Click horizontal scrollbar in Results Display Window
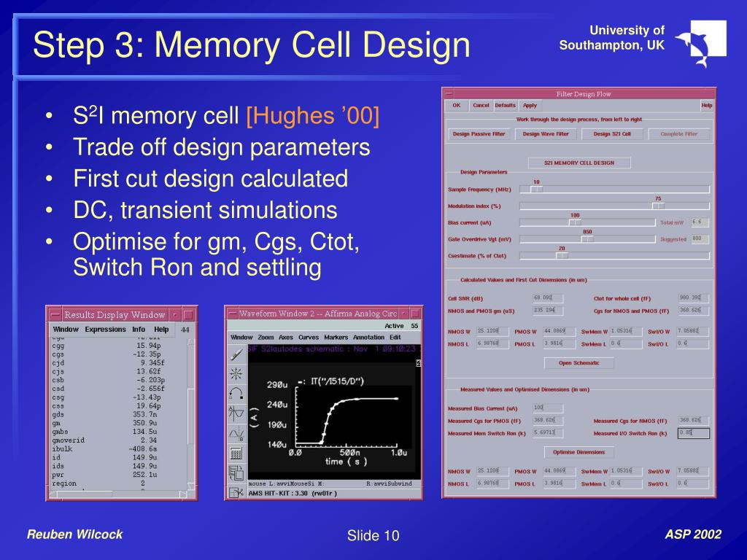 [117, 494]
